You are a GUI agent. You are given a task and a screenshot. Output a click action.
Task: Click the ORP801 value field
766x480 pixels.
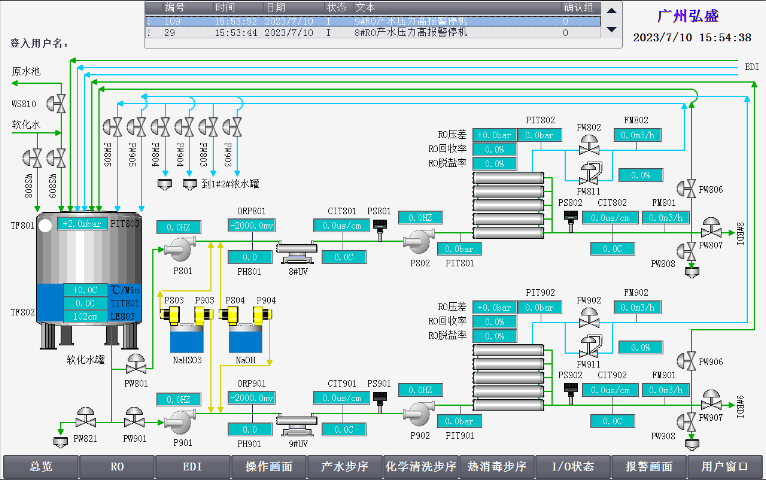tap(252, 226)
